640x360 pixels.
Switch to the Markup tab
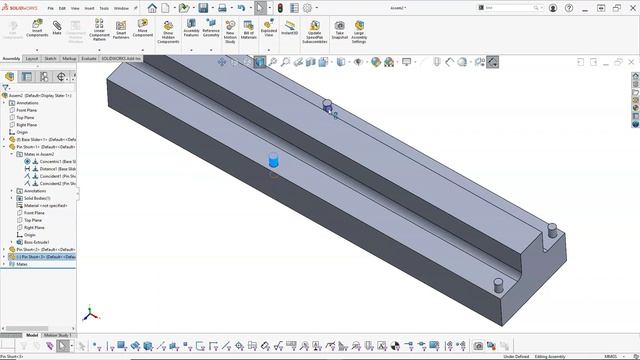tap(69, 59)
